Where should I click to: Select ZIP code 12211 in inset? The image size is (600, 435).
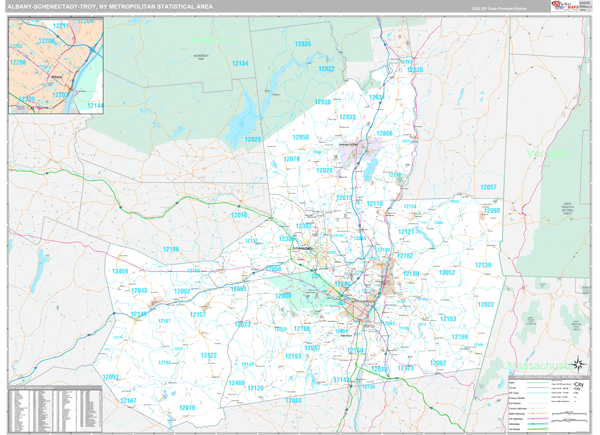click(x=61, y=26)
